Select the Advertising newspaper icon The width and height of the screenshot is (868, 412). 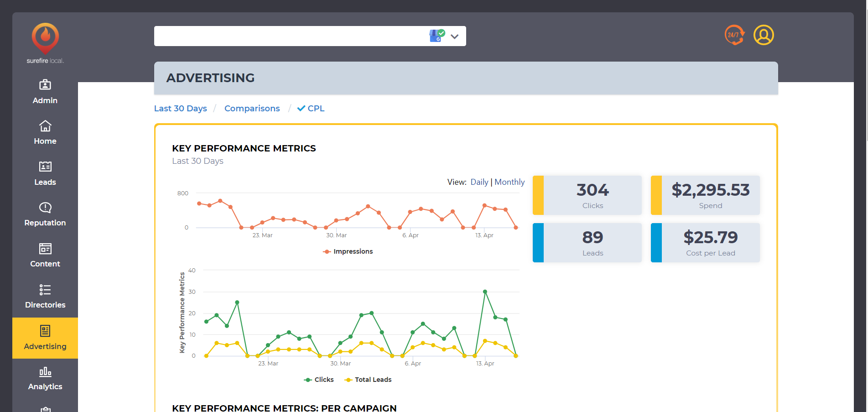point(45,331)
